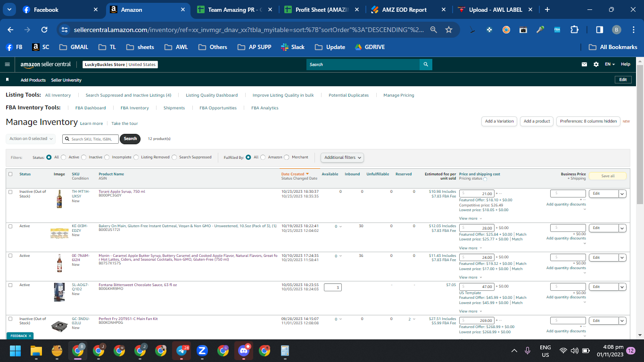This screenshot has width=644, height=362.
Task: Open the FB bookmark
Action: (14, 47)
